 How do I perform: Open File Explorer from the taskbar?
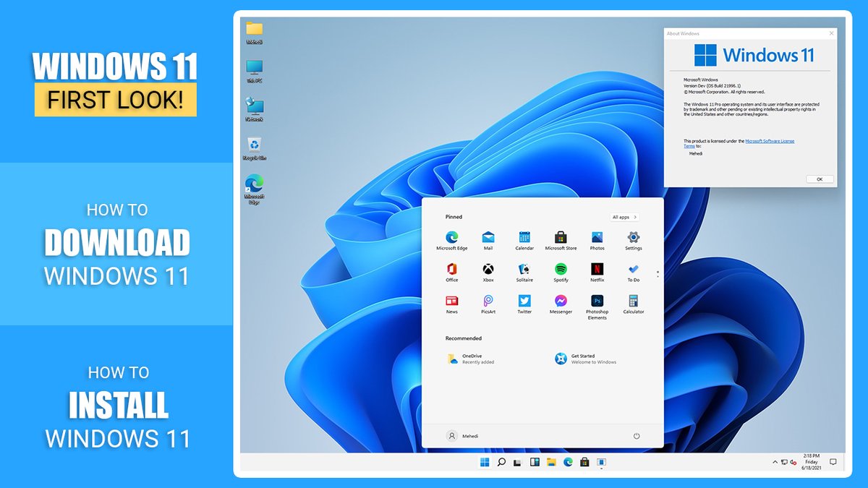(551, 462)
